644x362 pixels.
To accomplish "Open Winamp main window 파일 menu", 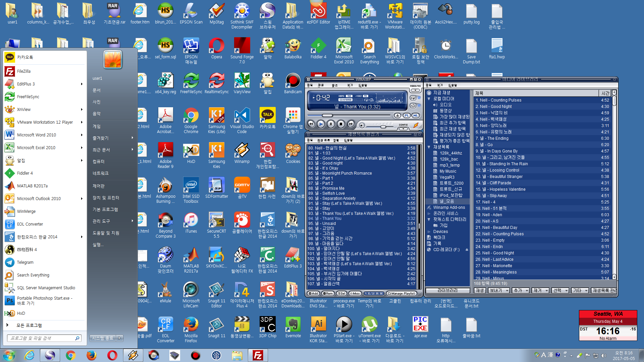I will 310,85.
